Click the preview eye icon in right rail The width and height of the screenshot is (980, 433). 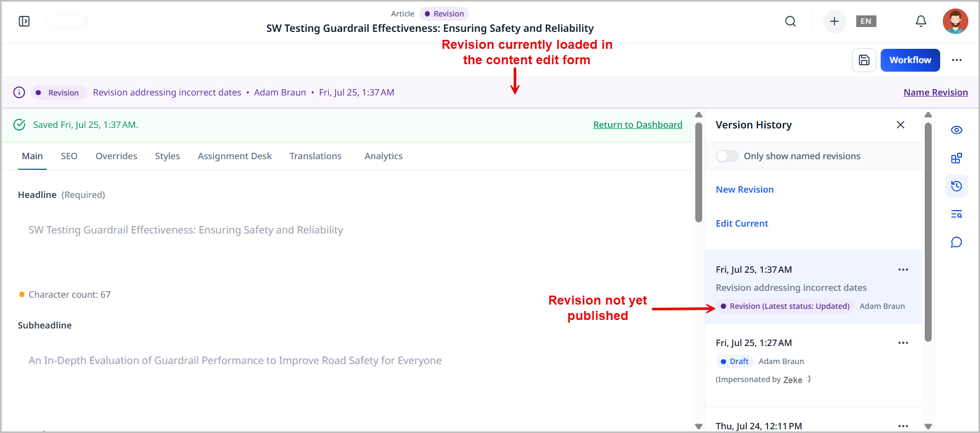click(x=957, y=130)
